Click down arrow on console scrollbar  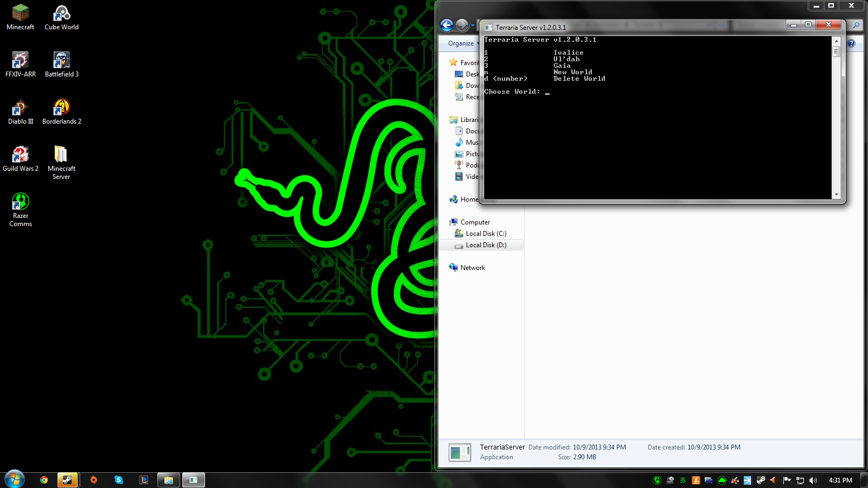[x=836, y=195]
